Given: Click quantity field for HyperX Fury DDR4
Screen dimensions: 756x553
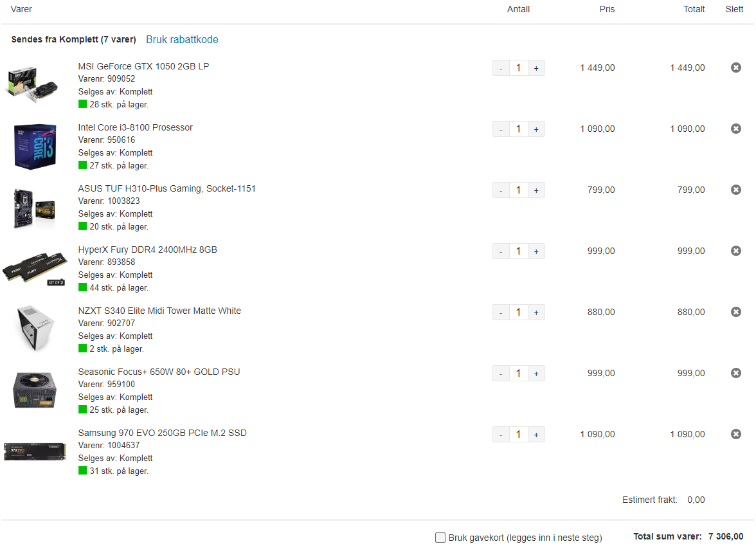Looking at the screenshot, I should 519,251.
